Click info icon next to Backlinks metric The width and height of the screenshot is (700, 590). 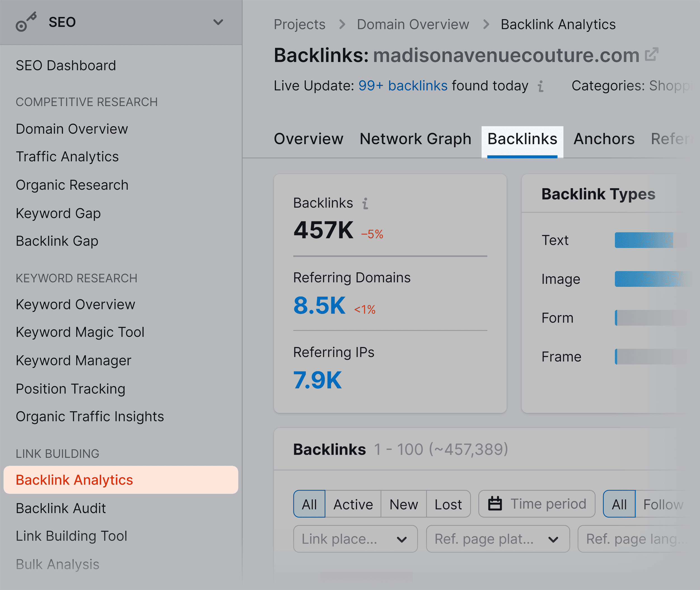pos(365,203)
